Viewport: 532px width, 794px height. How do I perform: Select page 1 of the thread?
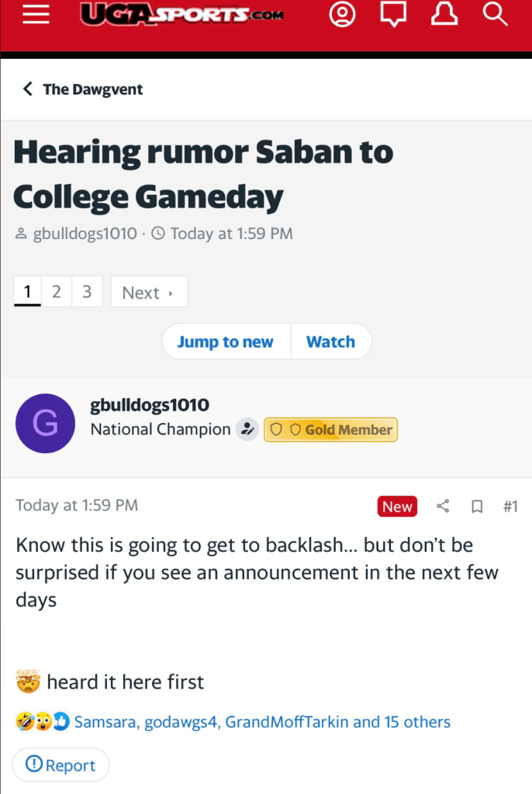27,292
